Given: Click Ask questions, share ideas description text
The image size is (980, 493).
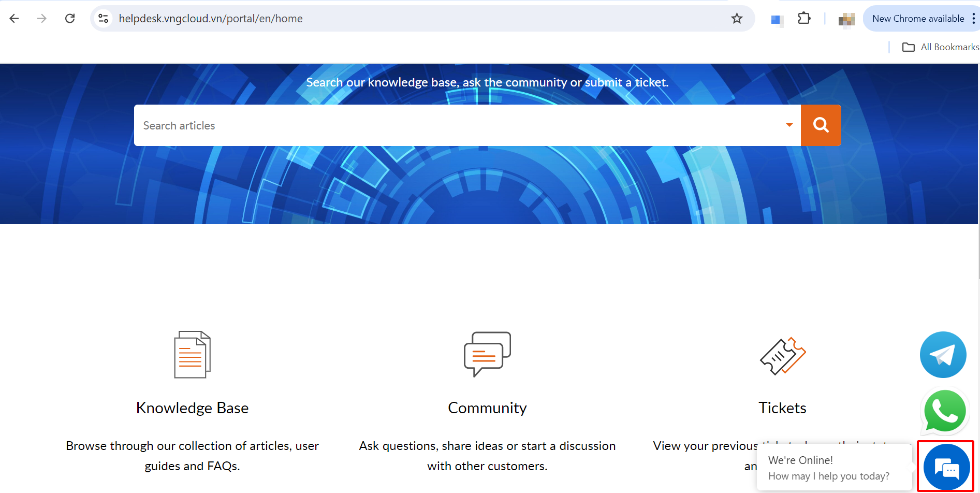Looking at the screenshot, I should point(487,456).
